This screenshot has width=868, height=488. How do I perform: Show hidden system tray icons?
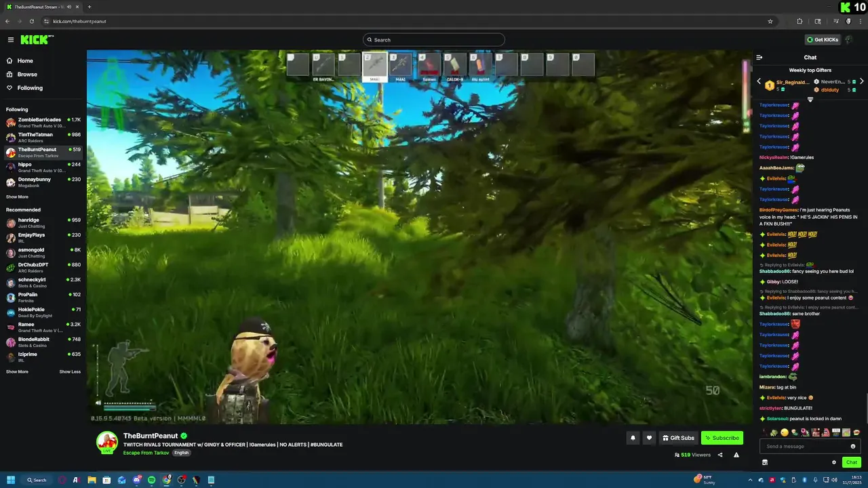pyautogui.click(x=751, y=480)
